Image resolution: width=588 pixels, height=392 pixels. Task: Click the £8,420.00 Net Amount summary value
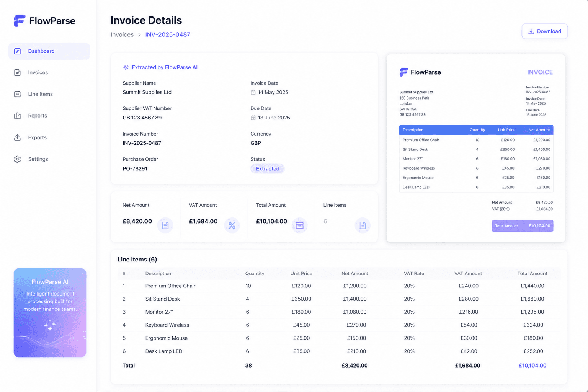[137, 221]
